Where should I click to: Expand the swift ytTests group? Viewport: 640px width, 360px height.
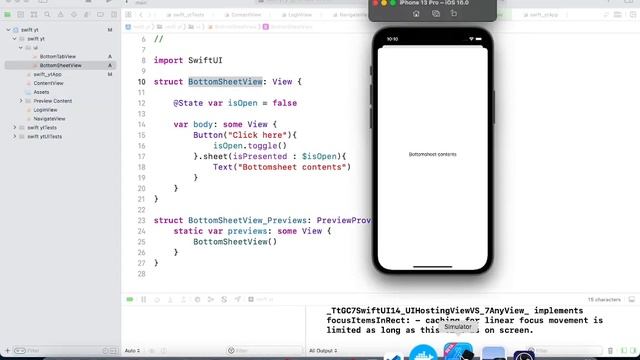[15, 128]
